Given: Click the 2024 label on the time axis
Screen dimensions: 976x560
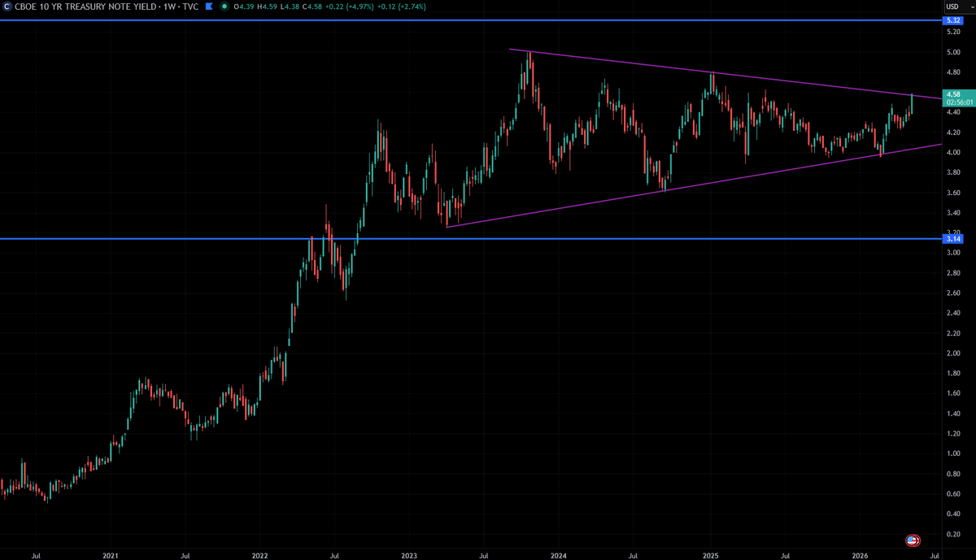Looking at the screenshot, I should [559, 556].
